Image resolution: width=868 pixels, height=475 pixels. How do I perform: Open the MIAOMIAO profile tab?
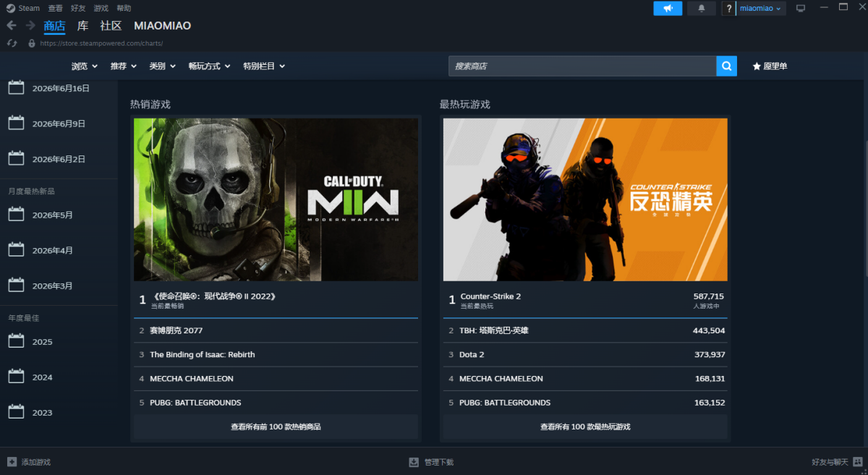coord(162,26)
